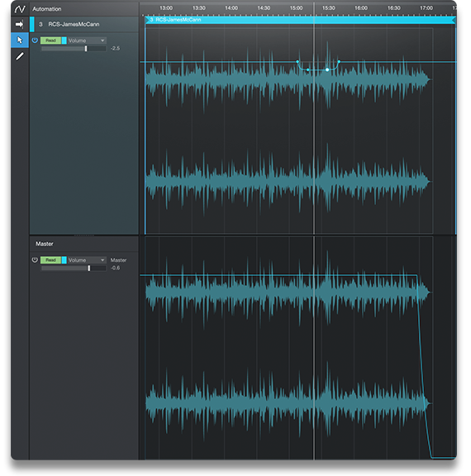This screenshot has width=471, height=476.
Task: Click the 14:30 ruler mark
Action: [x=264, y=8]
